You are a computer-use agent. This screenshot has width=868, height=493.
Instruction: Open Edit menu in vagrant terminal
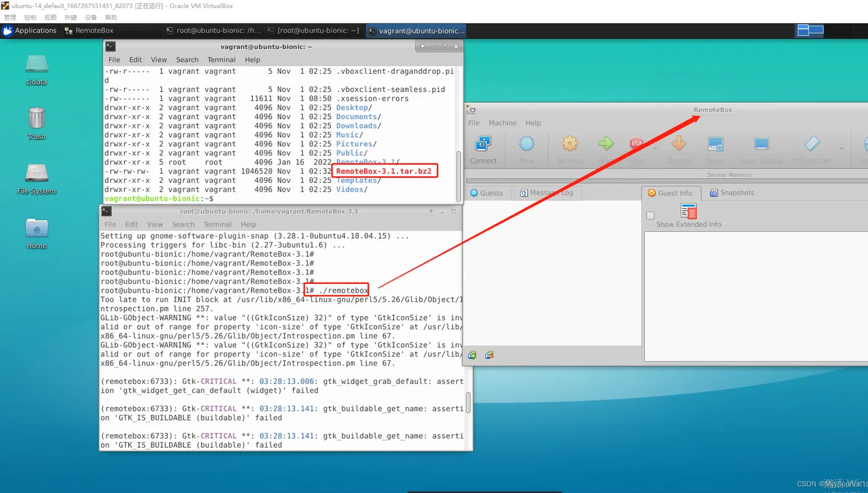pyautogui.click(x=136, y=60)
